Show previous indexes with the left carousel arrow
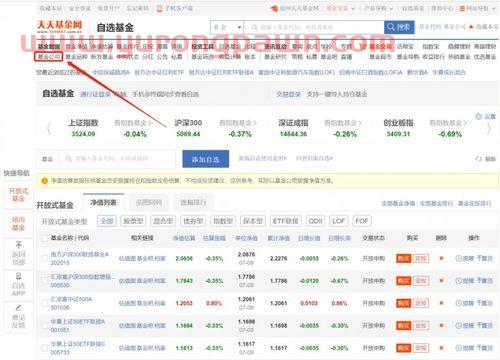 (x=49, y=128)
